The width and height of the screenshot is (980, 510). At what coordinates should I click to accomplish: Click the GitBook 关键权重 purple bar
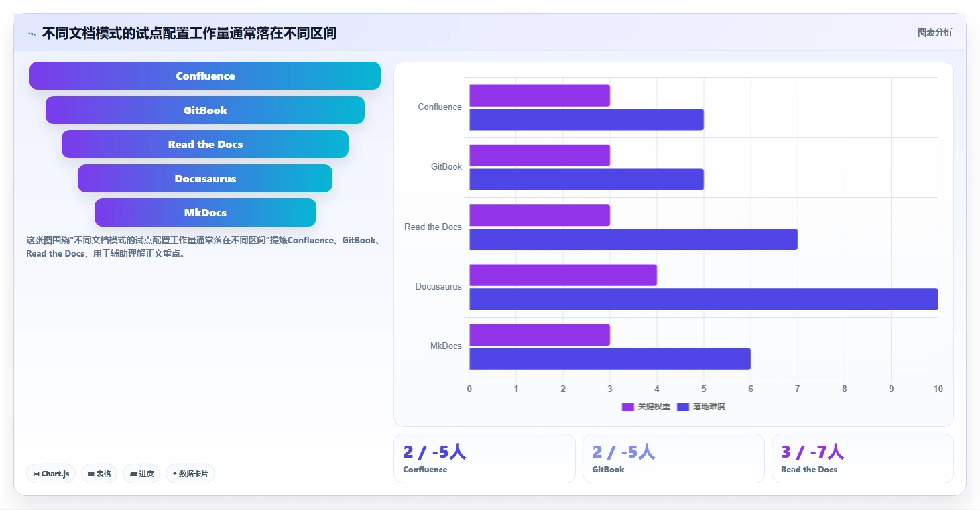[x=540, y=155]
